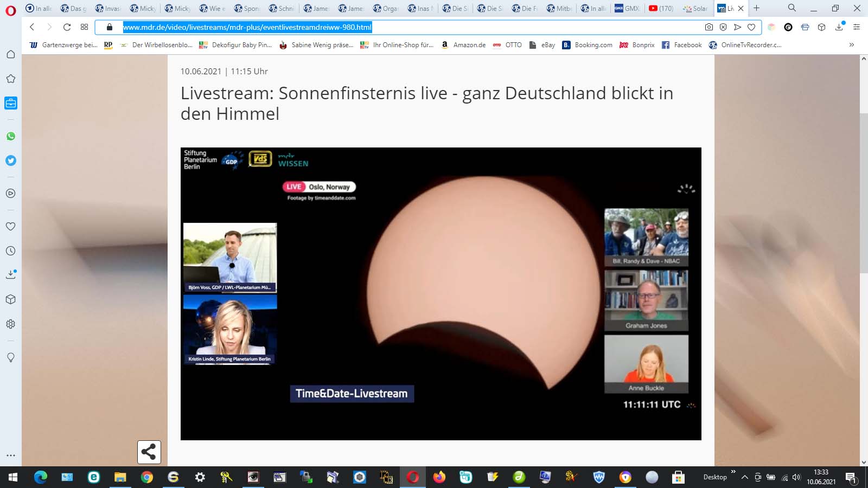Image resolution: width=868 pixels, height=488 pixels.
Task: Switch to the GMX tab
Action: [627, 8]
